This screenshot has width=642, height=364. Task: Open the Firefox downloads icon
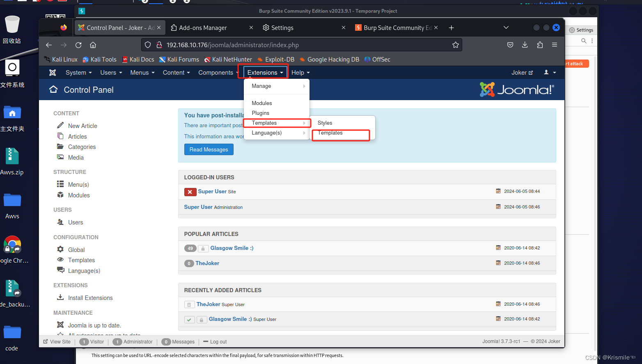[x=525, y=45]
